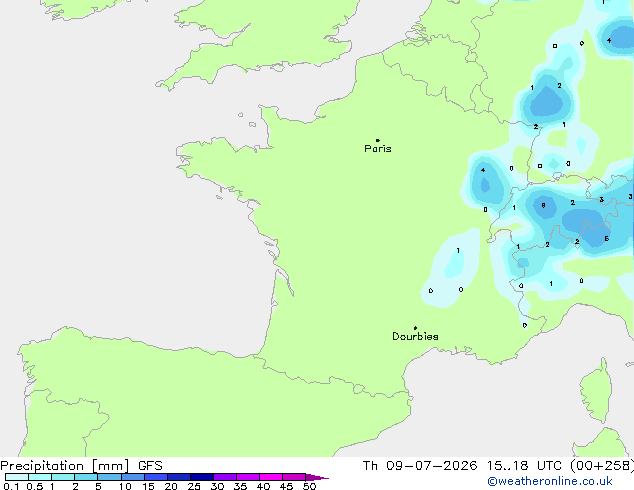Pick the 10–15 mm legend swatch
Image resolution: width=634 pixels, height=490 pixels.
(133, 477)
